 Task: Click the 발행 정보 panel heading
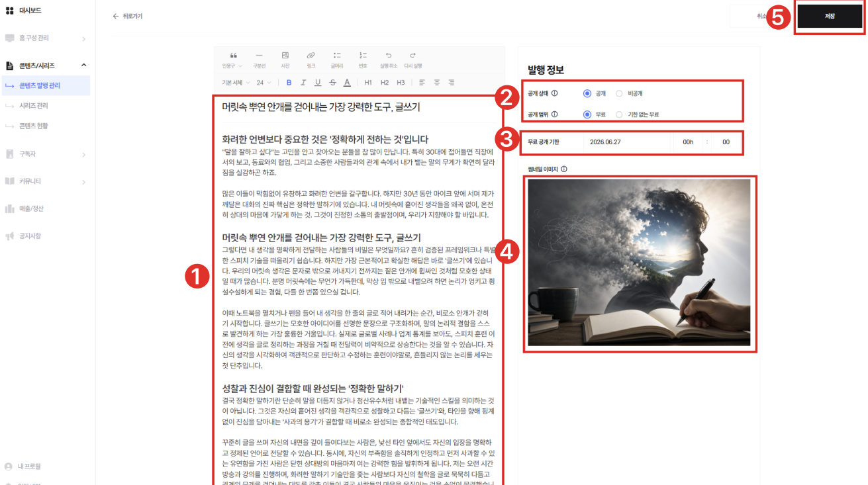click(x=546, y=69)
